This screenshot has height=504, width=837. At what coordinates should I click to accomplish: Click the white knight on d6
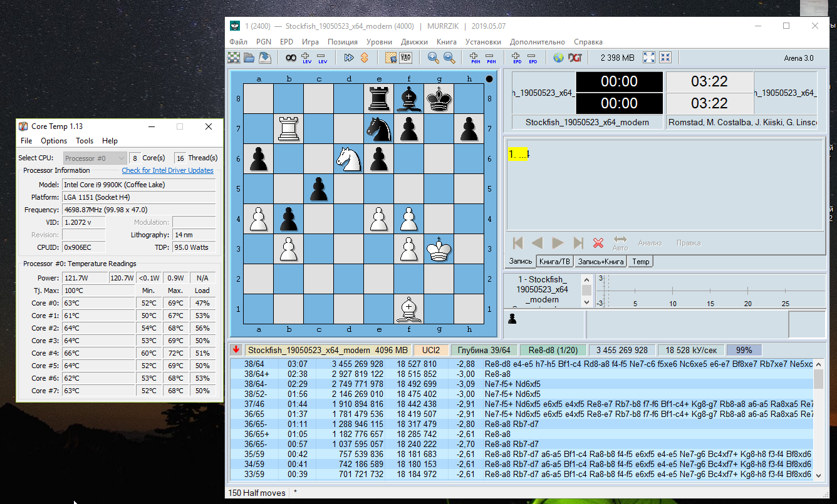coord(348,159)
